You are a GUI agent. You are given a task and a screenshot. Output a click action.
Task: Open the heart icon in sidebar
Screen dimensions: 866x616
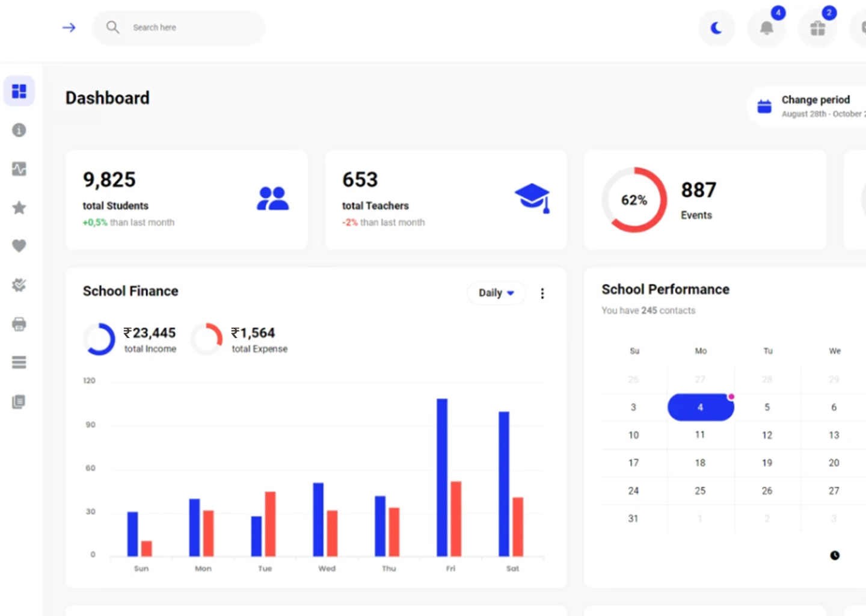tap(19, 246)
